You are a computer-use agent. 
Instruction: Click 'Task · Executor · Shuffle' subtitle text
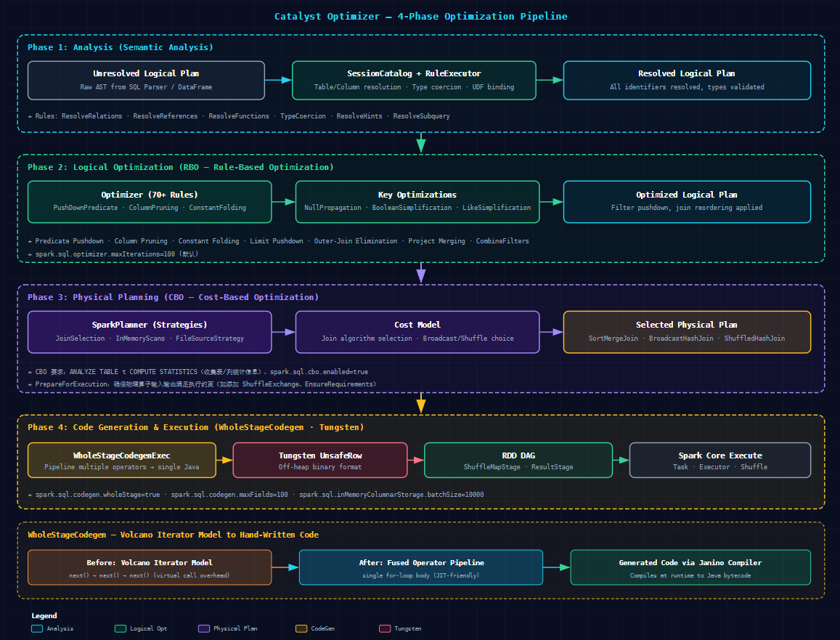[720, 467]
